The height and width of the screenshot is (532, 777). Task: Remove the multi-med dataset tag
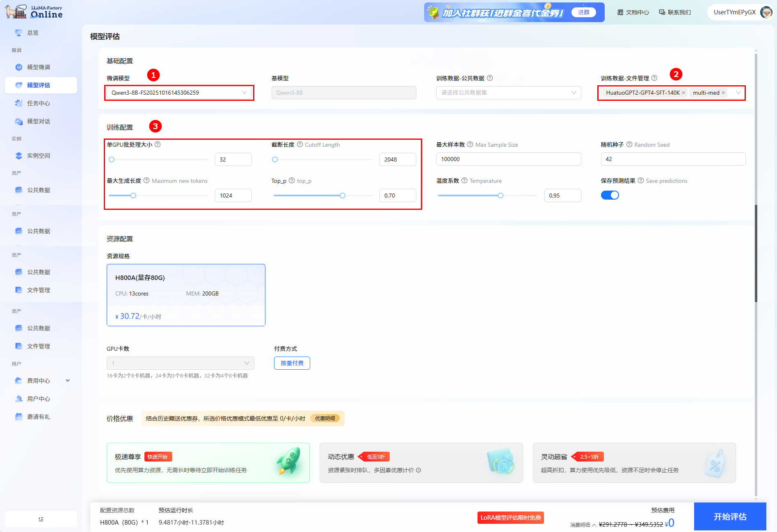723,93
